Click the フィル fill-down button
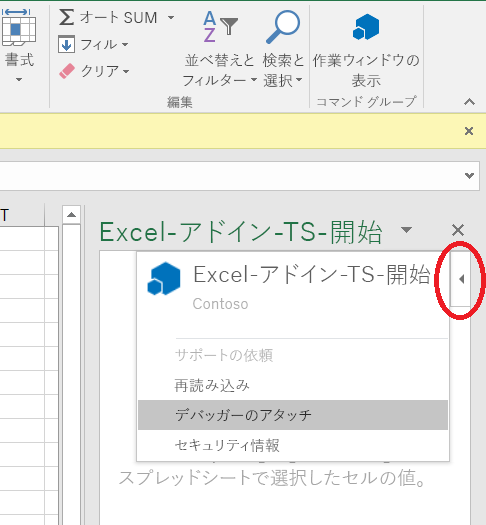Viewport: 486px width, 525px height. tap(93, 44)
